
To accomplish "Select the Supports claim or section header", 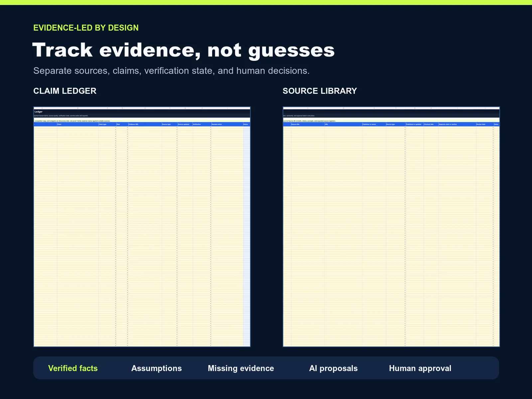I will tap(457, 124).
